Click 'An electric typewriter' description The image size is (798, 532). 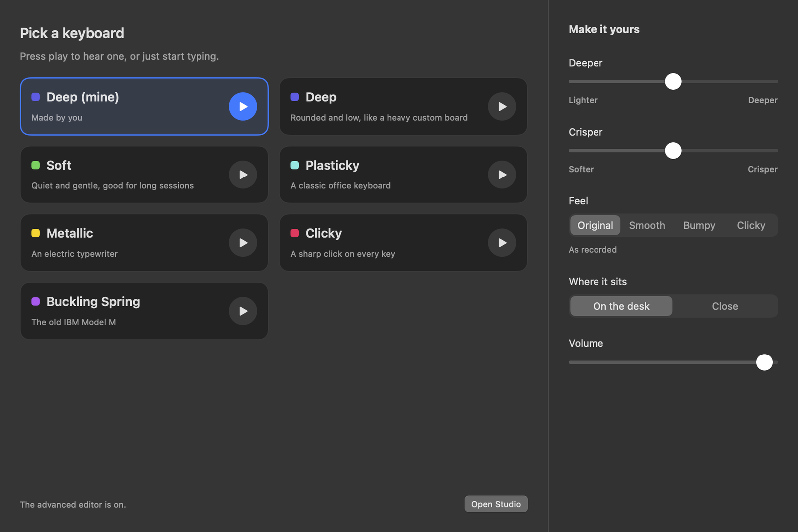74,254
